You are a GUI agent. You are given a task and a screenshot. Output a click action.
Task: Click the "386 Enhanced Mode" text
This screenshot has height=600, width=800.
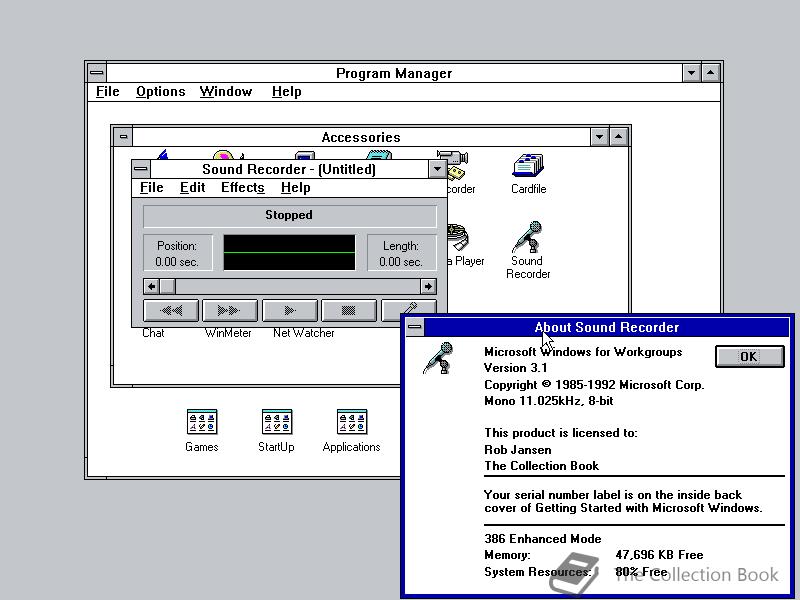point(543,539)
